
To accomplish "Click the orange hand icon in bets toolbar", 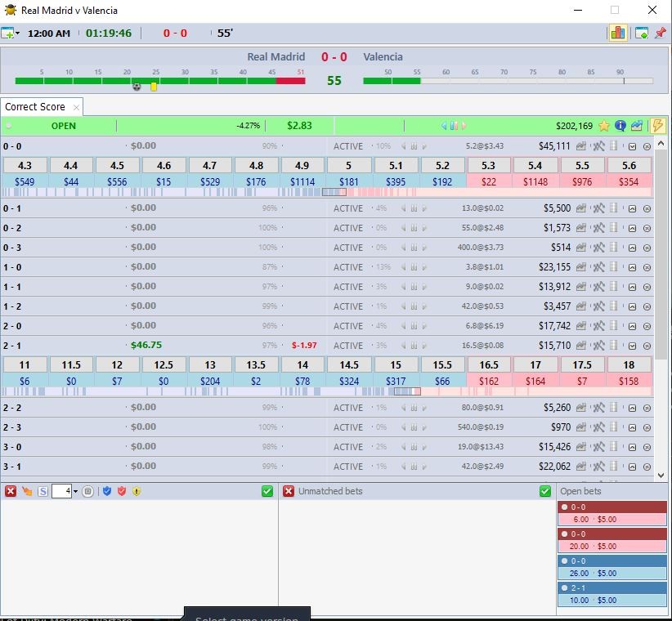I will (x=27, y=491).
